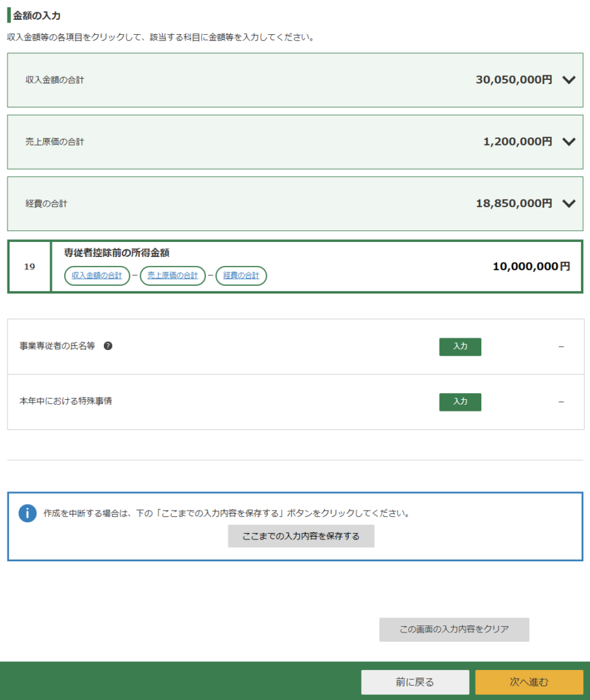Click the blue info icon in notice box
This screenshot has height=700, width=590.
click(x=27, y=513)
